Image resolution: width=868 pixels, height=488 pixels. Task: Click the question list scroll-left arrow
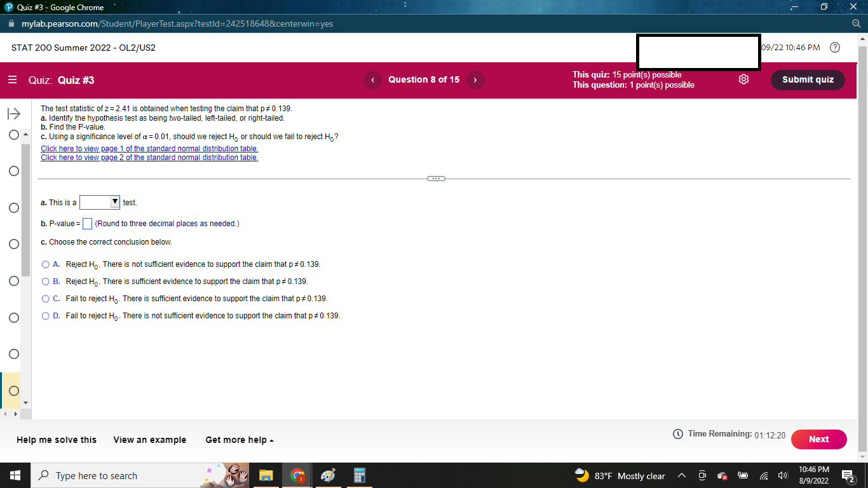[6, 414]
